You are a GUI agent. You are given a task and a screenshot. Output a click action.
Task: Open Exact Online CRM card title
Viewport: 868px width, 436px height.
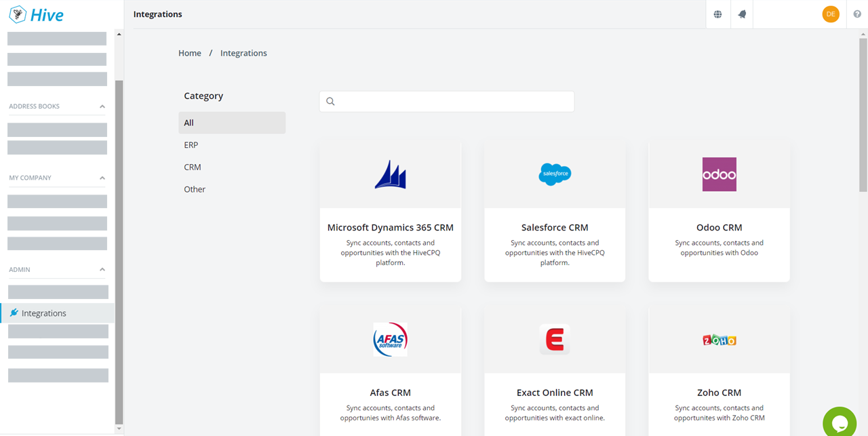[555, 393]
